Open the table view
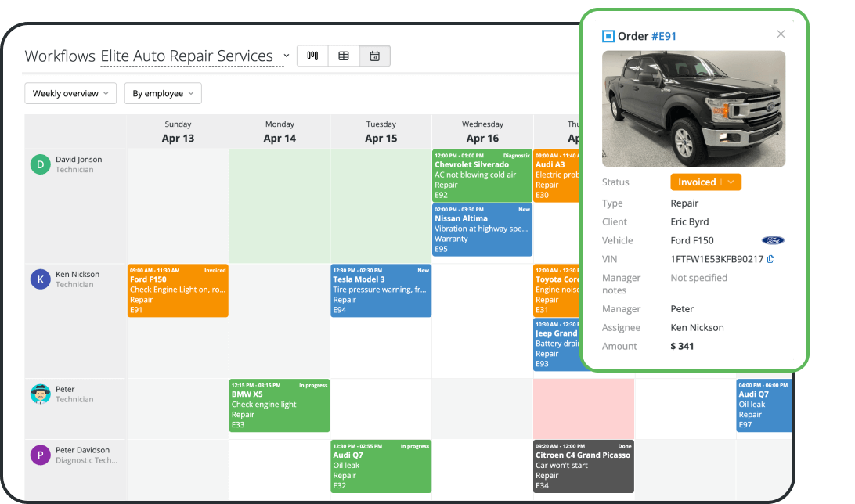 (344, 56)
